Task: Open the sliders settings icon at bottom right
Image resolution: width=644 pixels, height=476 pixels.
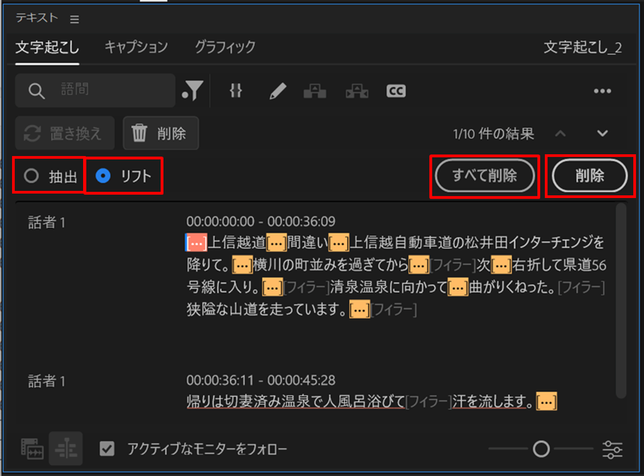Action: (612, 449)
